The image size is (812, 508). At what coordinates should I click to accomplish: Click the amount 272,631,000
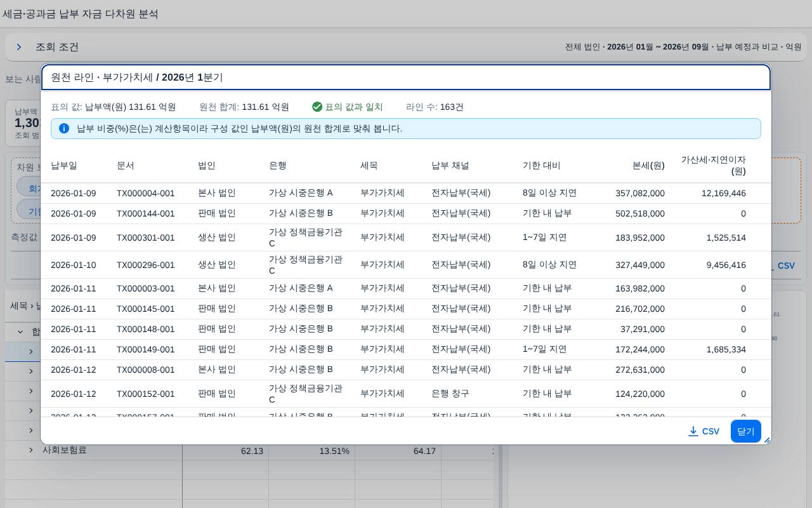(640, 370)
